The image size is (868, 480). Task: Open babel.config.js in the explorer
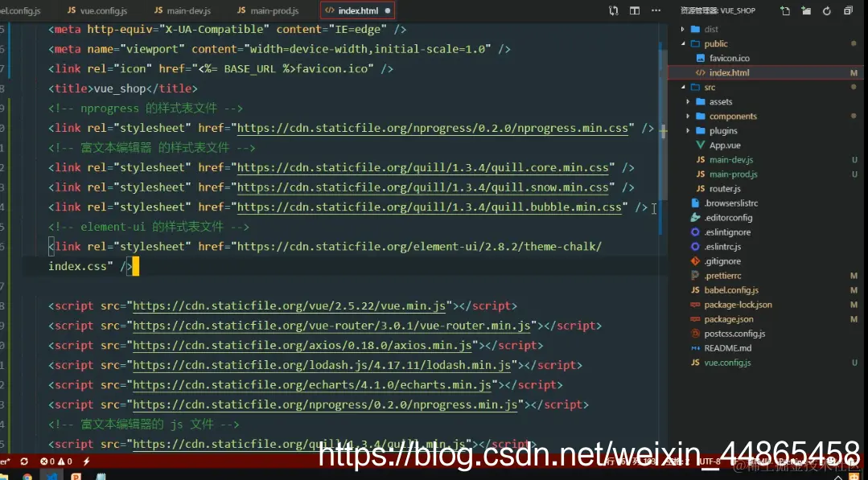click(x=731, y=290)
